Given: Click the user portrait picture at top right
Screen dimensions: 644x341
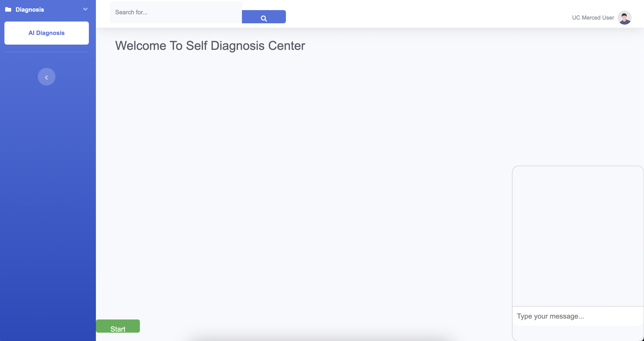Looking at the screenshot, I should point(625,18).
